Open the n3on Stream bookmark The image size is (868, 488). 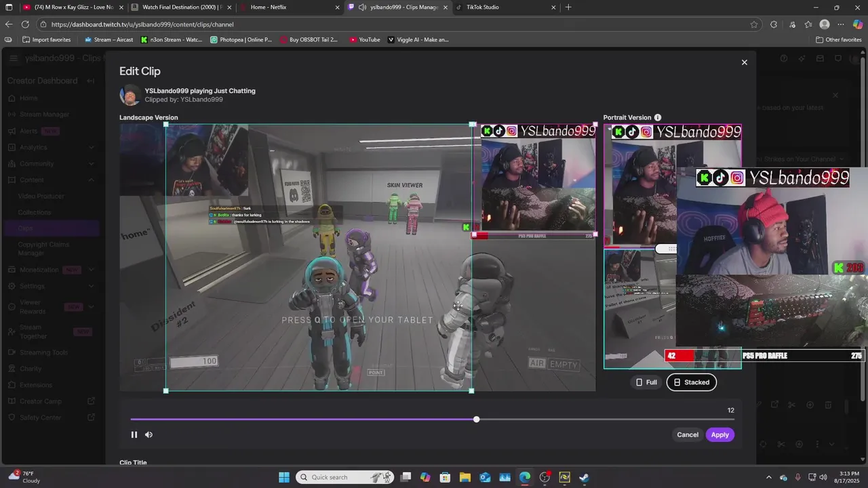[172, 40]
